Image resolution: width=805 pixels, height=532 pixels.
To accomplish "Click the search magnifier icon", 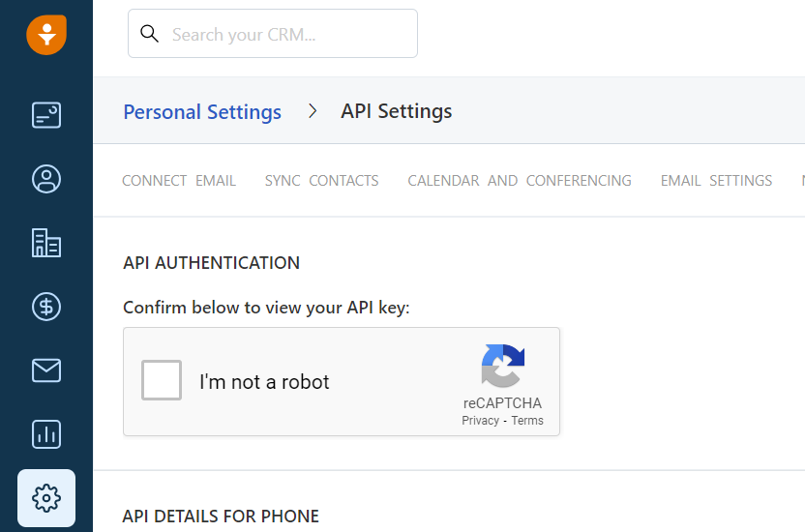I will coord(149,34).
